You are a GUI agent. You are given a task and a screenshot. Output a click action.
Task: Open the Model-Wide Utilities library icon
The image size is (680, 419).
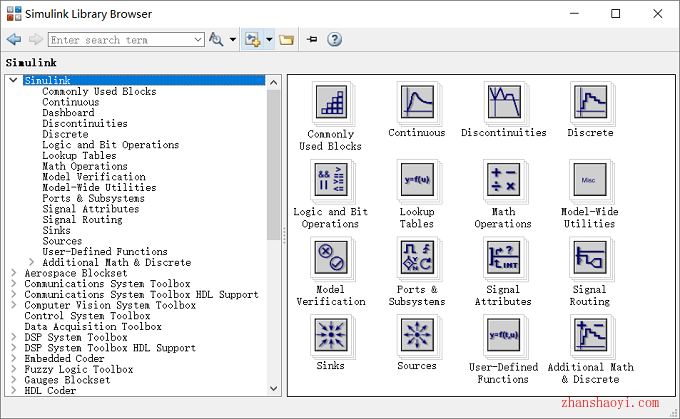coord(591,180)
